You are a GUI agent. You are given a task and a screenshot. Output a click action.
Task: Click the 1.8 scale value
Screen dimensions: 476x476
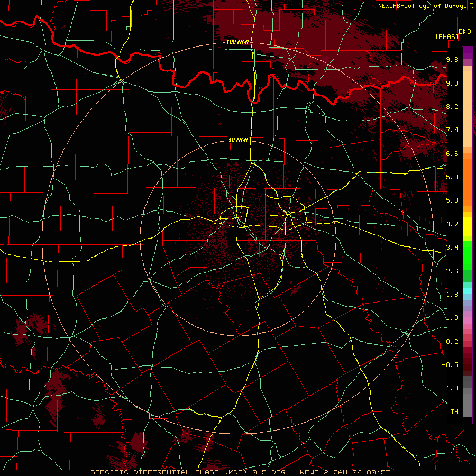point(452,295)
